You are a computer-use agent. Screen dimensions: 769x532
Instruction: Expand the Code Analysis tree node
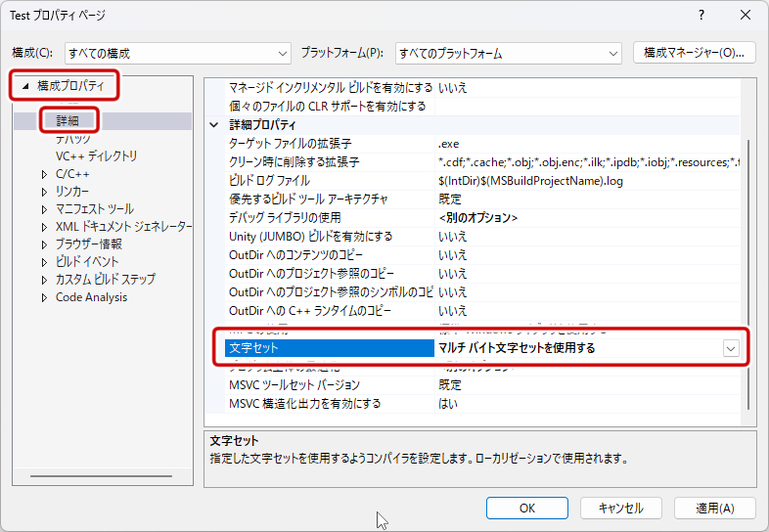44,297
